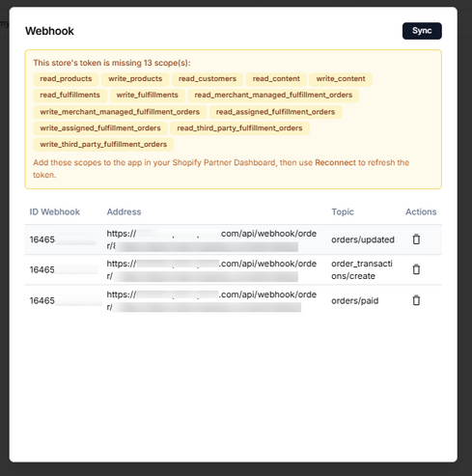
Task: Select the write_content scope tag
Action: pos(341,79)
